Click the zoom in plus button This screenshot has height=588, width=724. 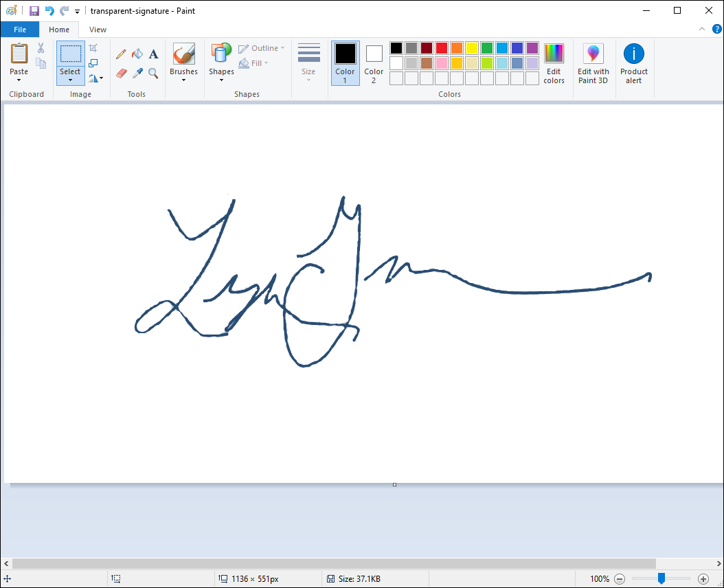tap(703, 579)
